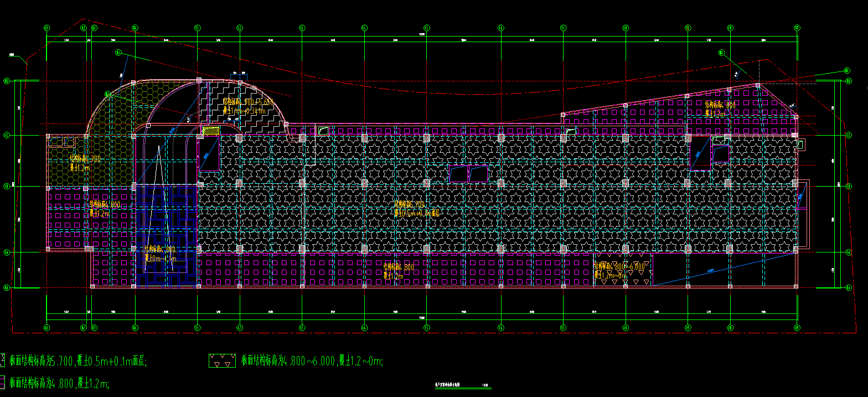The height and width of the screenshot is (397, 868).
Task: Select the small yellow hatched rectangle
Action: tap(210, 131)
